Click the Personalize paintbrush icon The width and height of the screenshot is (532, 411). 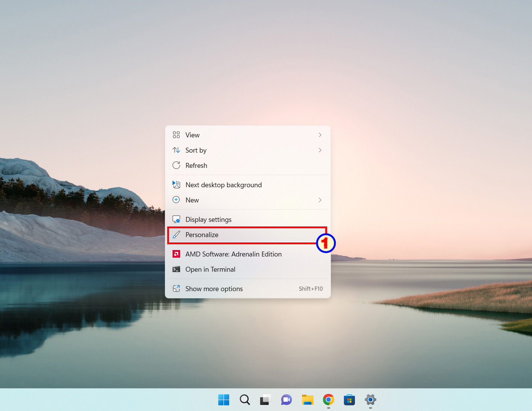pyautogui.click(x=176, y=235)
